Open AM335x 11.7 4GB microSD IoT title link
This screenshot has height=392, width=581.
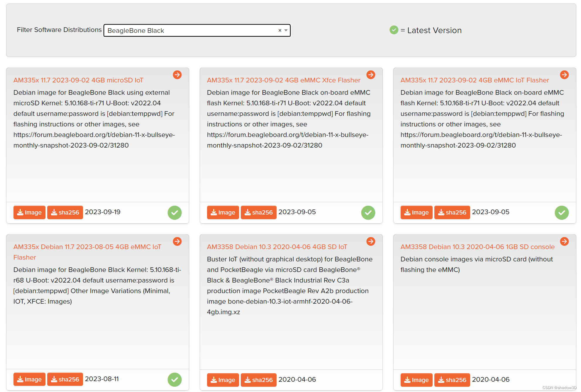click(x=78, y=80)
